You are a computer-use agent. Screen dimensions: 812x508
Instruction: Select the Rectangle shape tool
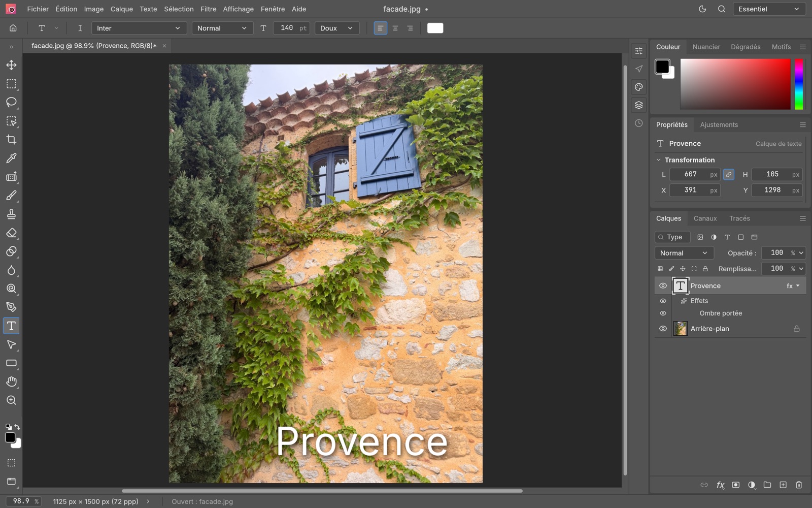(11, 363)
